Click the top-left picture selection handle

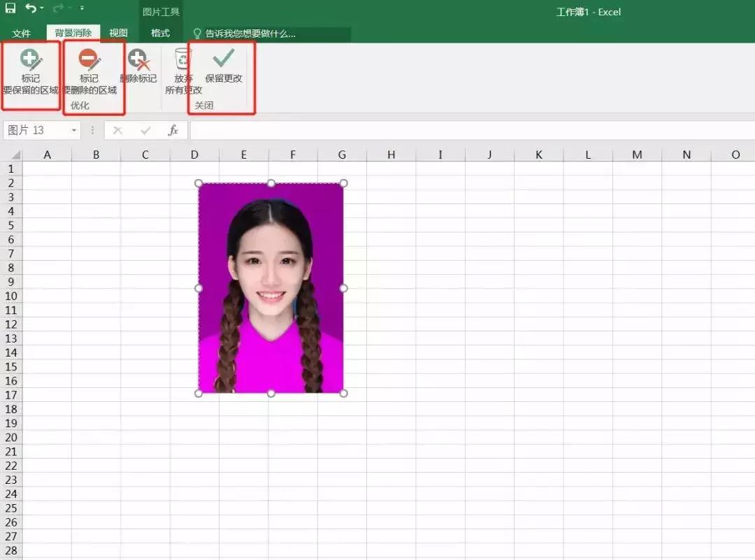199,183
